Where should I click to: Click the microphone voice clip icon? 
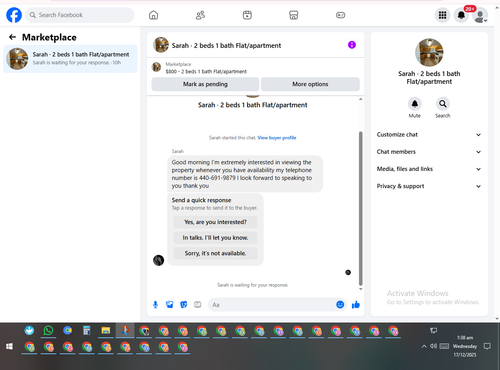(155, 305)
